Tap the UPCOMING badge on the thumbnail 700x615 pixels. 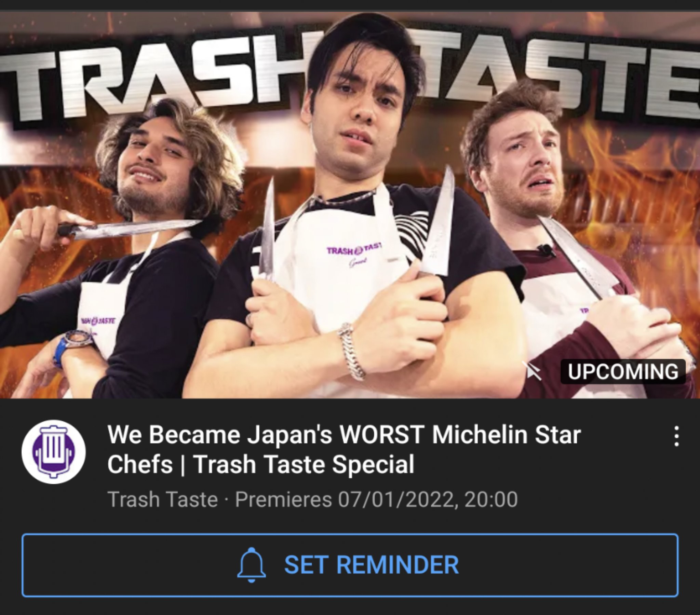[623, 371]
